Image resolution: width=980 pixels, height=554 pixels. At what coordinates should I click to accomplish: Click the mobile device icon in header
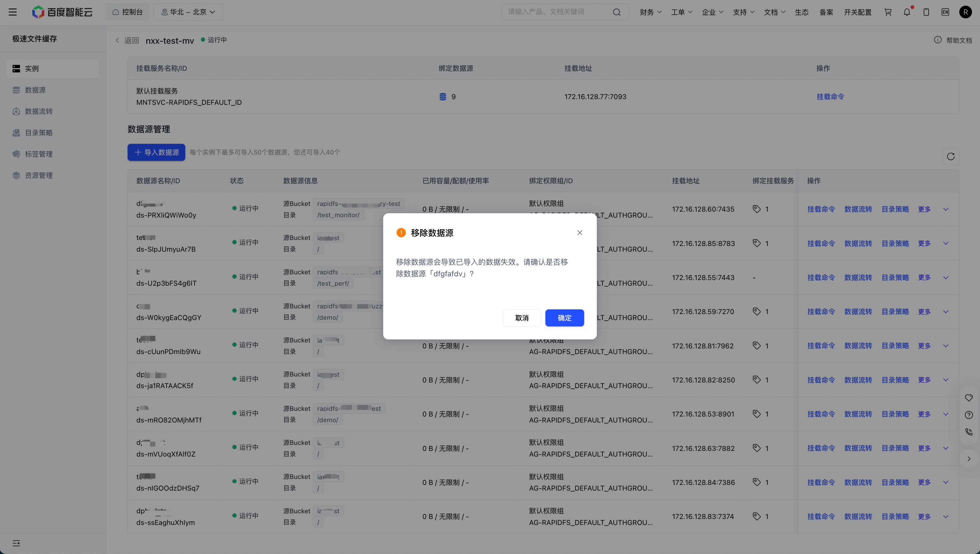click(x=926, y=12)
